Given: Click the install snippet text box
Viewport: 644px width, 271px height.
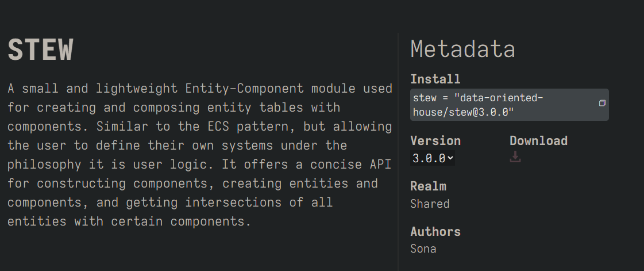Looking at the screenshot, I should click(x=510, y=105).
